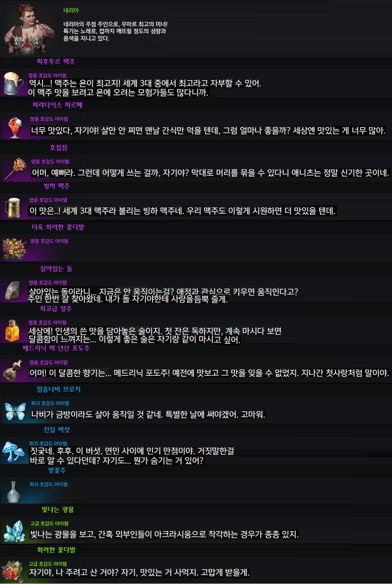The width and height of the screenshot is (392, 584).
Task: Click the 얼음나비 브로치 item name
Action: [x=59, y=389]
